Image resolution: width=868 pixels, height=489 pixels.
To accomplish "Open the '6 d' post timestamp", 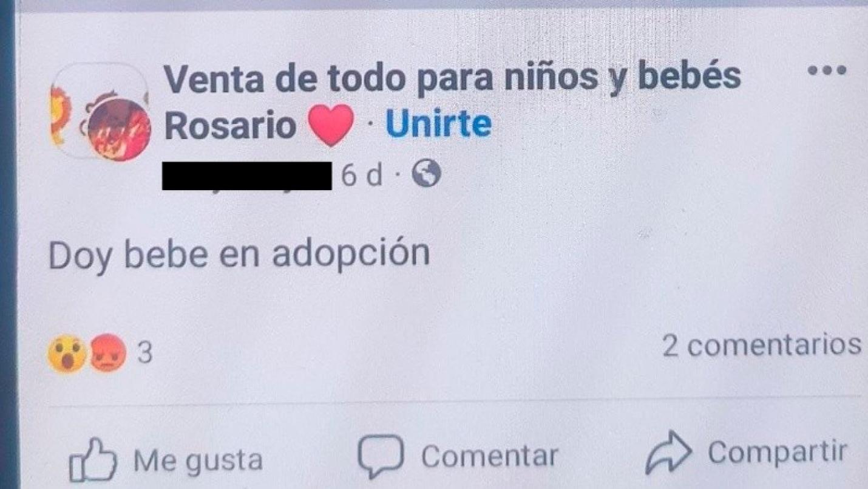I will [x=362, y=176].
